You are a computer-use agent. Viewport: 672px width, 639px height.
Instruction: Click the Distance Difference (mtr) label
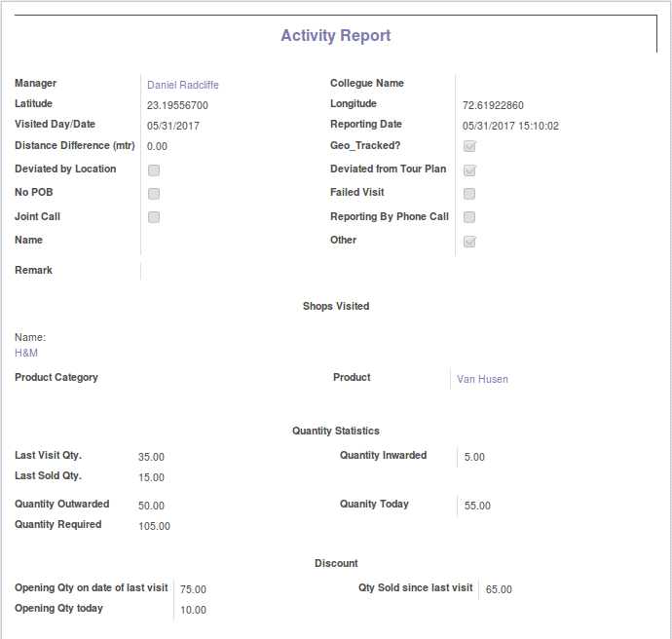tap(75, 146)
